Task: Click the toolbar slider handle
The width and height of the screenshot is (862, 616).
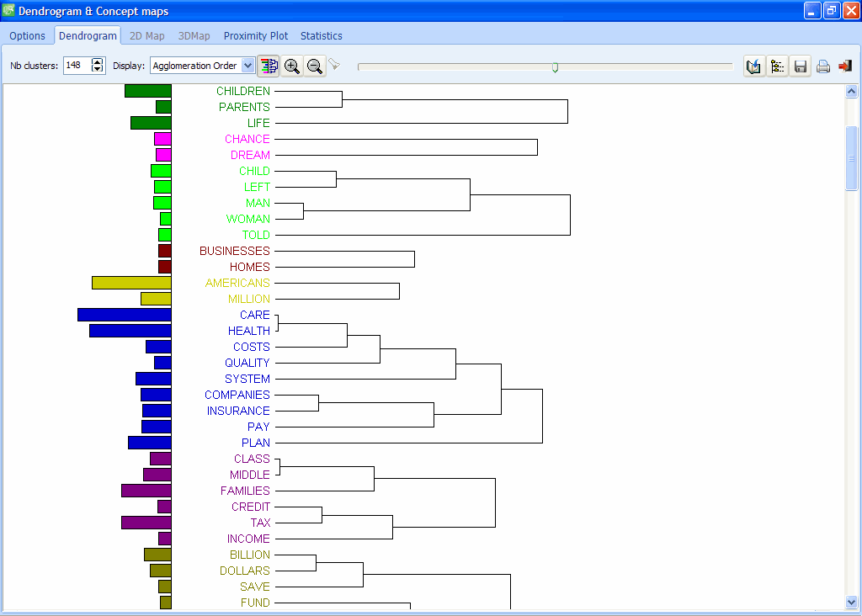Action: pyautogui.click(x=555, y=66)
